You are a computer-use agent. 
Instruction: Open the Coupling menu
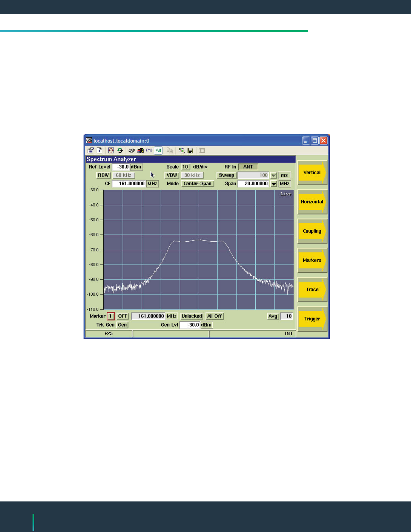(312, 231)
